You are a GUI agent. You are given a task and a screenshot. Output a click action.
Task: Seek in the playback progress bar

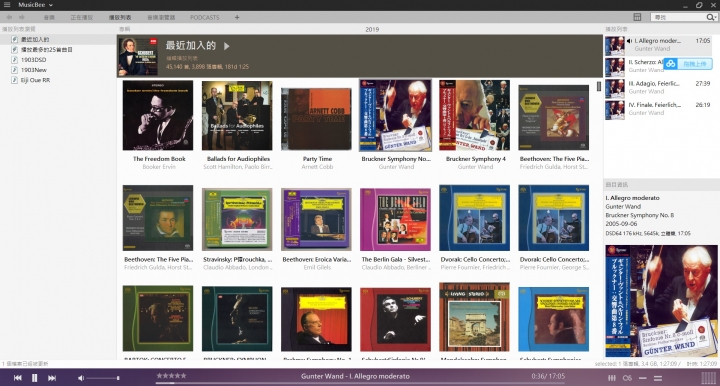[360, 383]
